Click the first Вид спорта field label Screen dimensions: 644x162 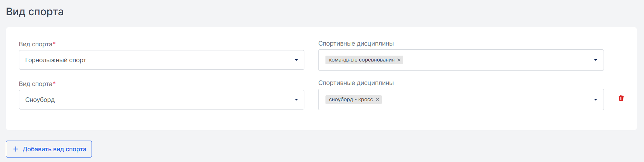(x=37, y=44)
